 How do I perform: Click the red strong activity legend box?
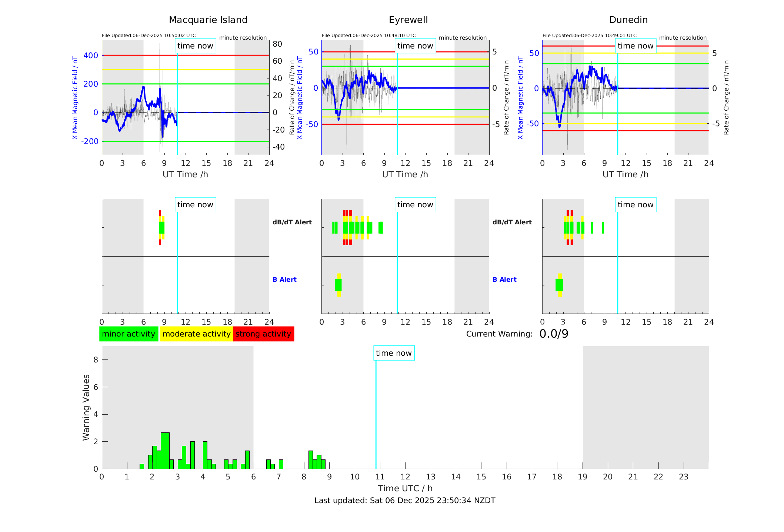coord(263,334)
